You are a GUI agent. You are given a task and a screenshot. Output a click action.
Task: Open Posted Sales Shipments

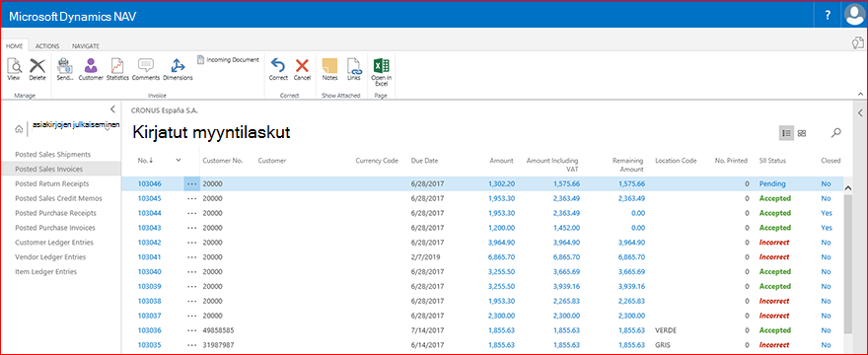tap(52, 154)
